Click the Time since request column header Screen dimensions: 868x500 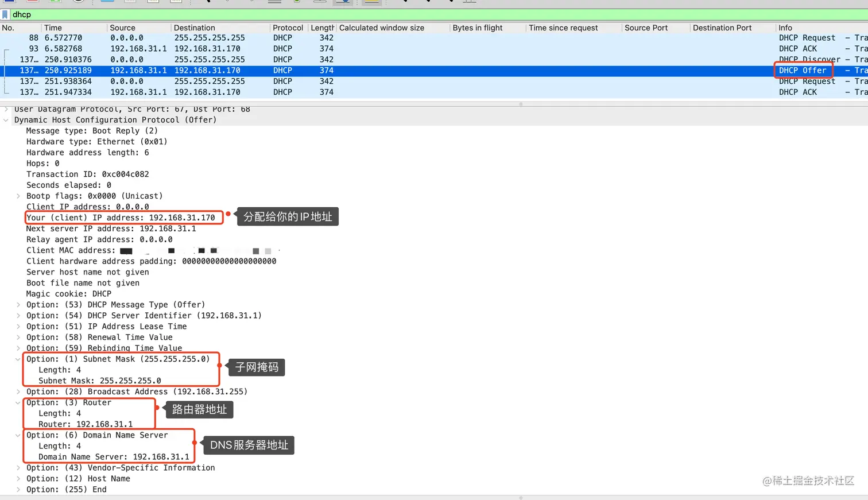573,28
